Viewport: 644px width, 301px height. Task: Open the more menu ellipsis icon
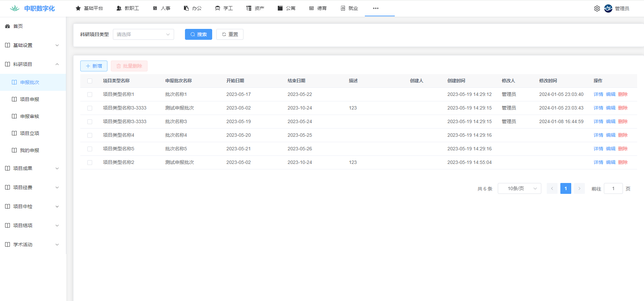tap(375, 8)
